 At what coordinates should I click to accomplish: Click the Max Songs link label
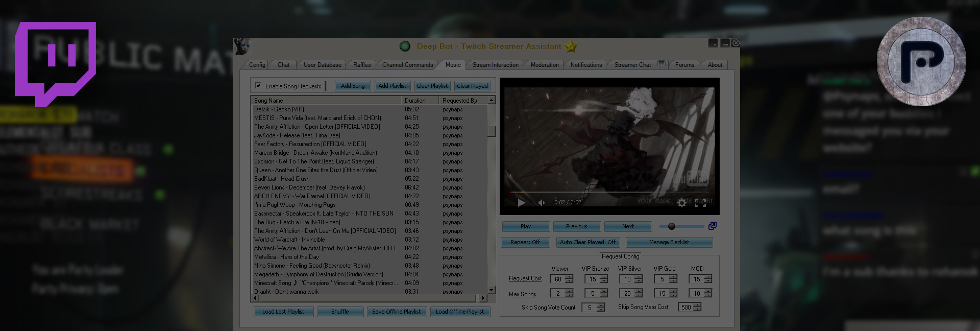[x=522, y=294]
